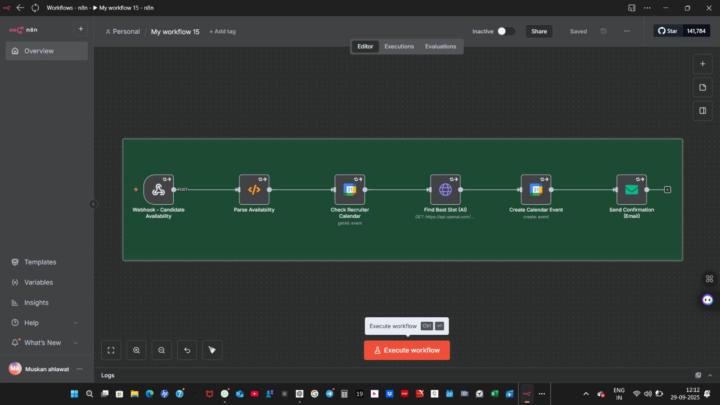This screenshot has height=405, width=720.
Task: Click the plus button in the n8n sidebar header
Action: point(80,29)
